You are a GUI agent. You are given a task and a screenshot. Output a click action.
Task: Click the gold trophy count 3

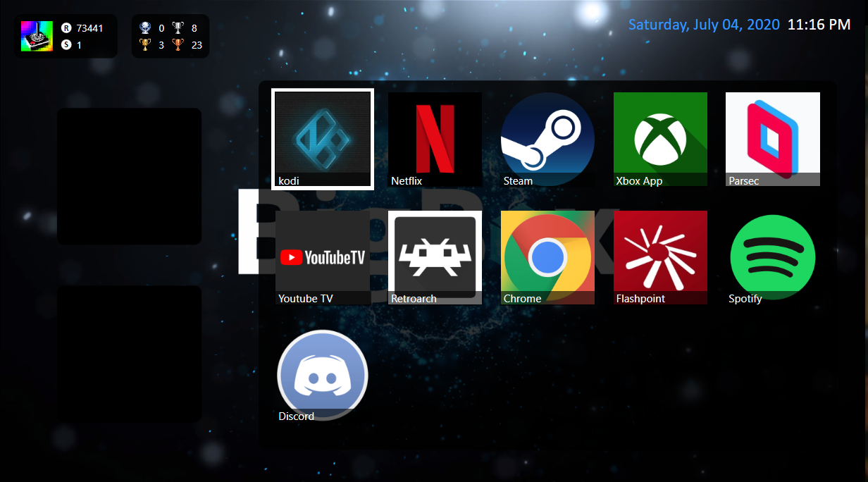[161, 45]
